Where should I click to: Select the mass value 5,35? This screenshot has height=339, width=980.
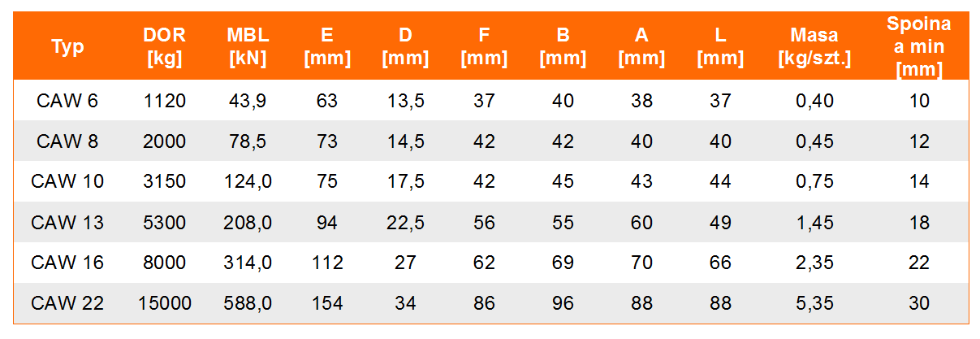[x=814, y=304]
